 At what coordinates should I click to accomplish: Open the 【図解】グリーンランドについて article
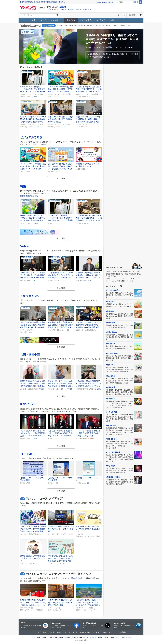click(x=88, y=479)
